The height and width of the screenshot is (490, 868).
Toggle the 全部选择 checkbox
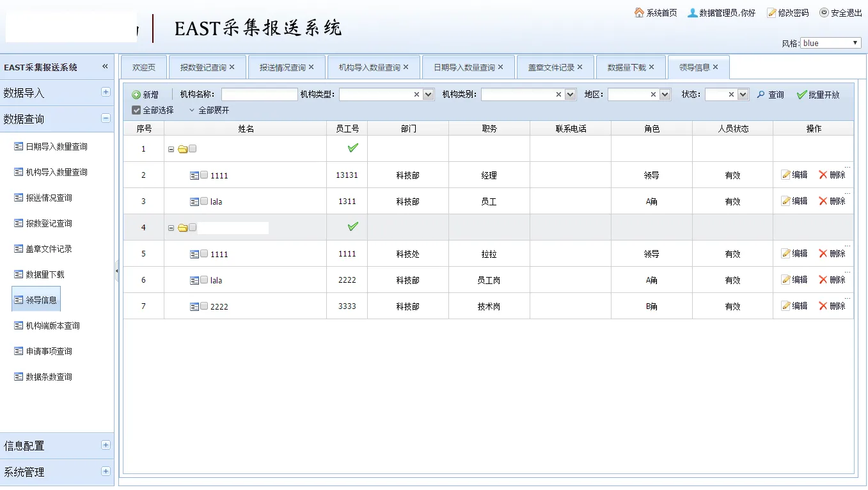(x=136, y=110)
